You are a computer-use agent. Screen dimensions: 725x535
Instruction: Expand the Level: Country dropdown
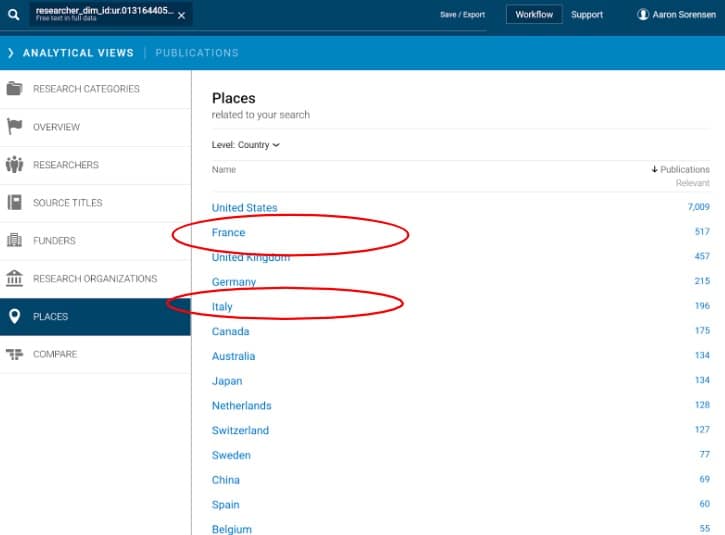point(246,145)
